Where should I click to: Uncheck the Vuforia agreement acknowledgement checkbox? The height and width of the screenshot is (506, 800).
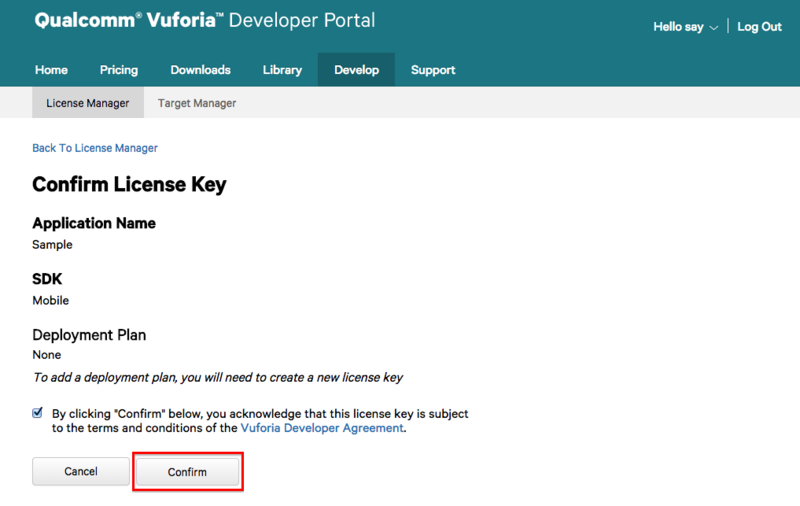coord(37,413)
